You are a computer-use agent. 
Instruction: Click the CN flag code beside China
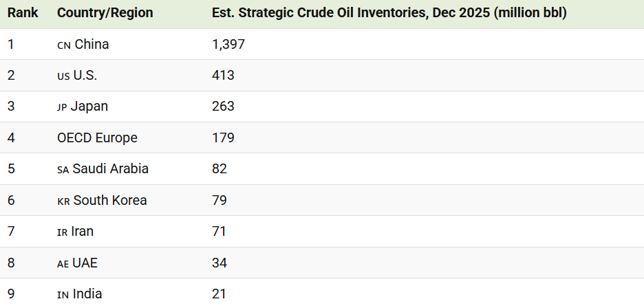click(64, 45)
